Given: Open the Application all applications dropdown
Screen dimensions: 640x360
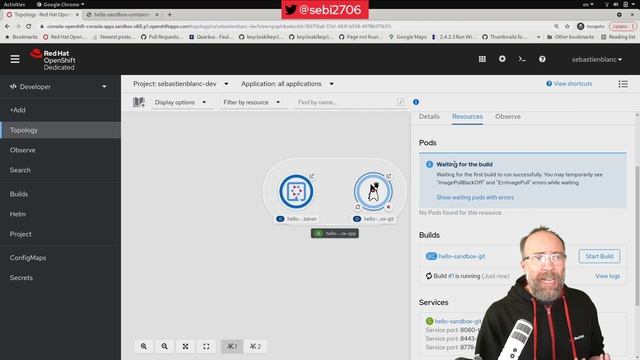Looking at the screenshot, I should point(287,84).
